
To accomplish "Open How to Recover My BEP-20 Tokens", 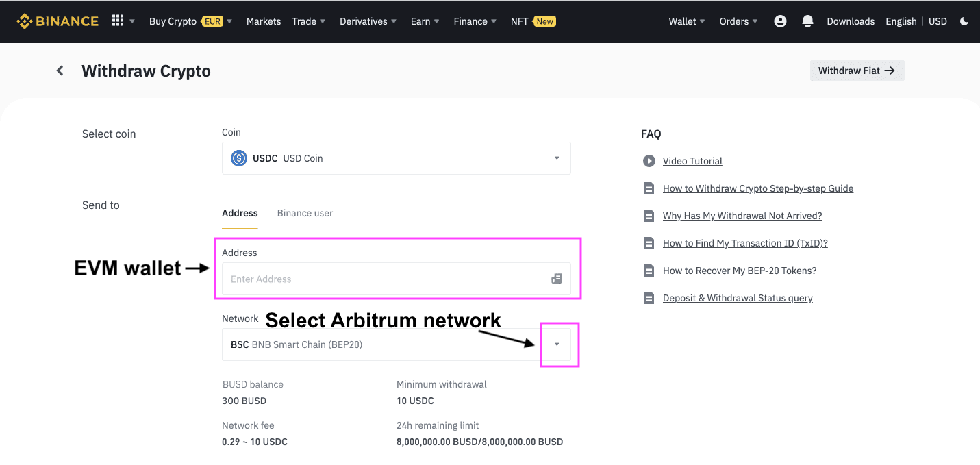I will click(740, 271).
